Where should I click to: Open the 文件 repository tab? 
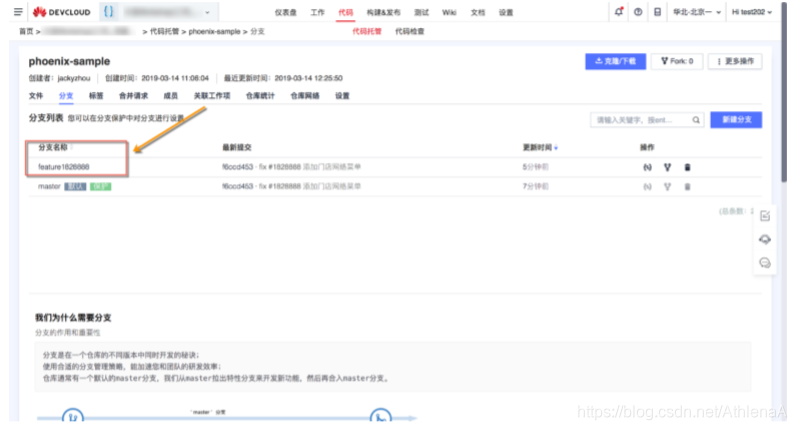(36, 96)
